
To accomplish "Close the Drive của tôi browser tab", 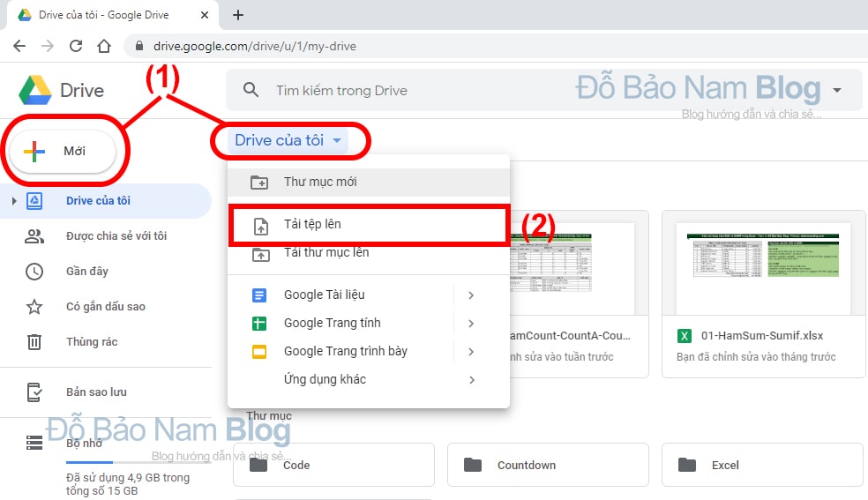I will [x=205, y=15].
